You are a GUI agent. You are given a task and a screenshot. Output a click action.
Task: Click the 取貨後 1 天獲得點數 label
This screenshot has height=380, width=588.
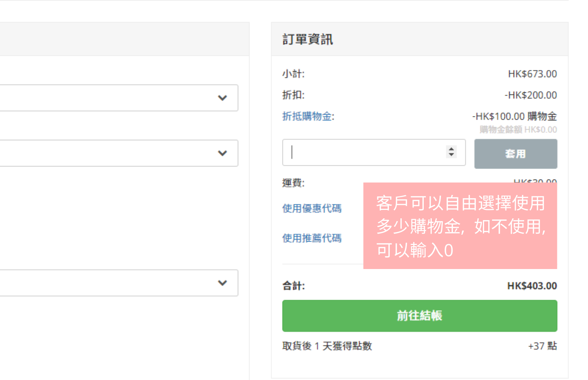327,346
